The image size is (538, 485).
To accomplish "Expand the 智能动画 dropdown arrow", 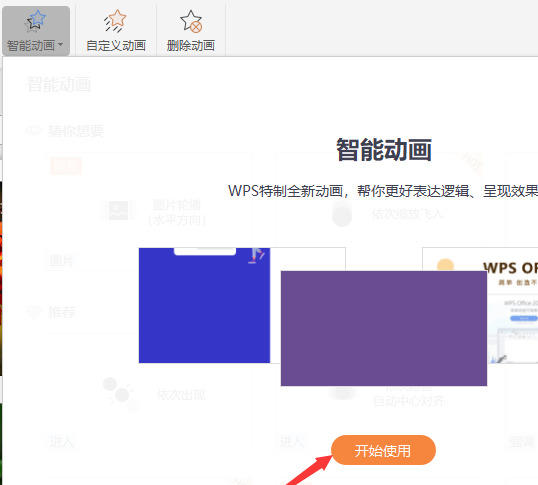I will coord(61,45).
